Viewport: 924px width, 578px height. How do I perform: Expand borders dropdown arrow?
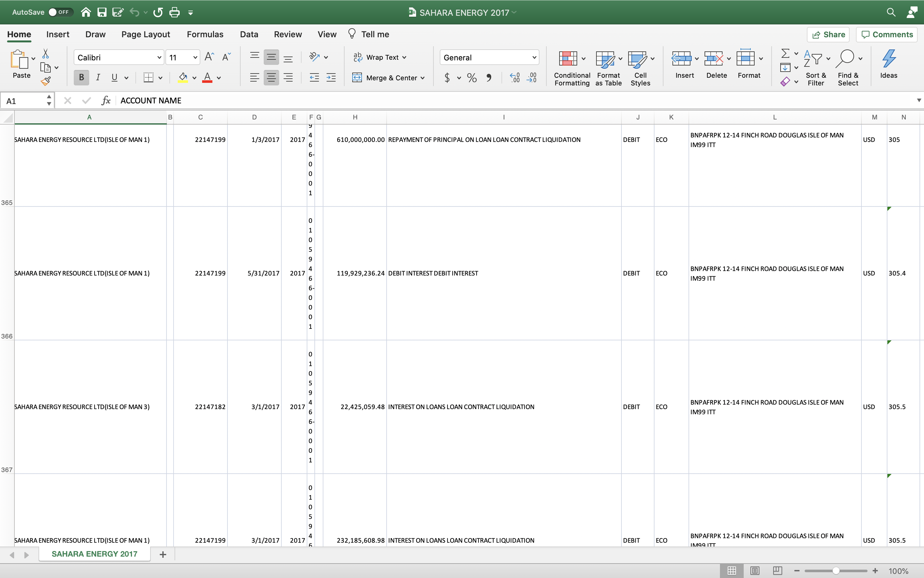point(160,78)
